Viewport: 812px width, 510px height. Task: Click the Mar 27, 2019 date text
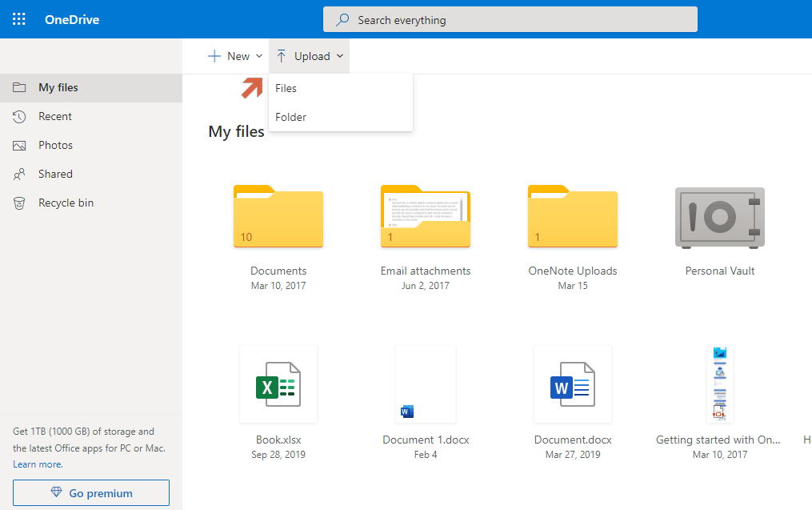click(x=573, y=455)
